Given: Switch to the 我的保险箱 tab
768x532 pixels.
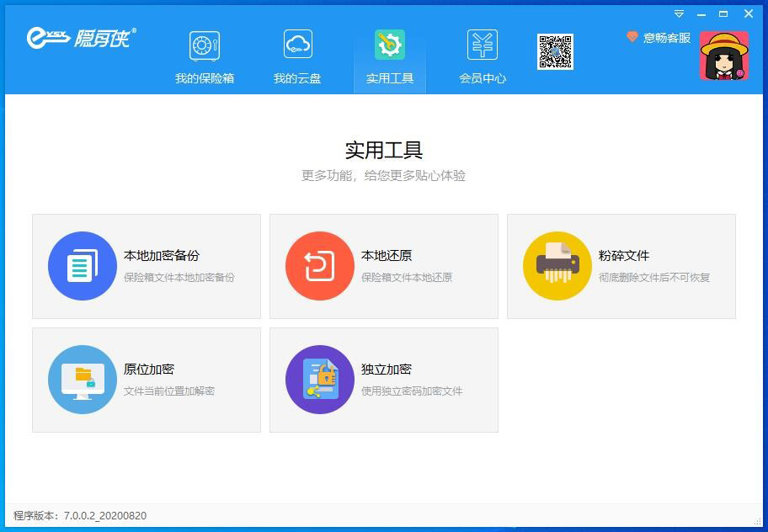Looking at the screenshot, I should [205, 78].
